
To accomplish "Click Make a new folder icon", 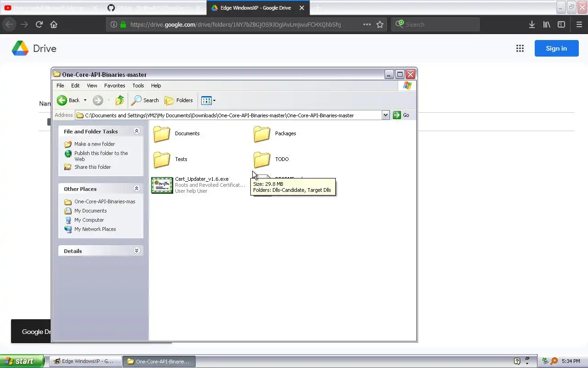I will [x=68, y=144].
